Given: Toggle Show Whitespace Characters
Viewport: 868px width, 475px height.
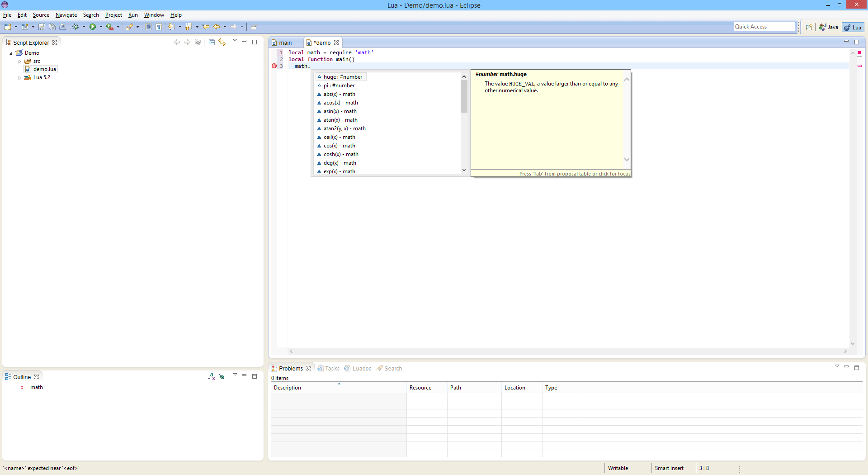Looking at the screenshot, I should 159,27.
